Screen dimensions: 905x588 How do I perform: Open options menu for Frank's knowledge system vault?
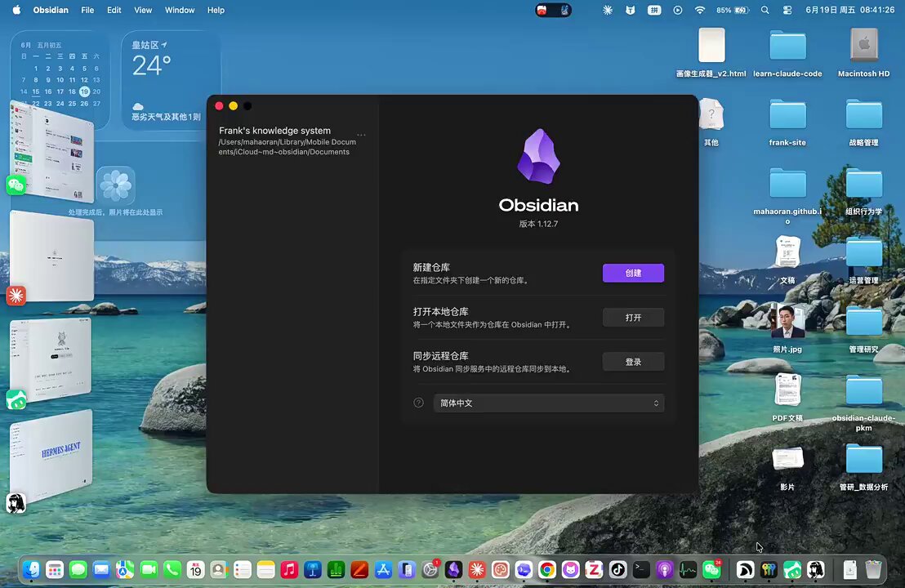361,135
